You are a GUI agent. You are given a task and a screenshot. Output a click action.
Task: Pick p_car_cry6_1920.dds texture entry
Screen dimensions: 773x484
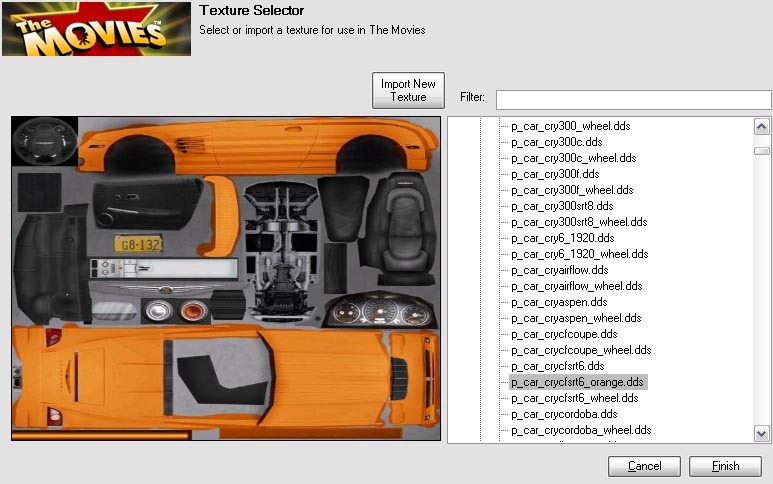pyautogui.click(x=562, y=238)
